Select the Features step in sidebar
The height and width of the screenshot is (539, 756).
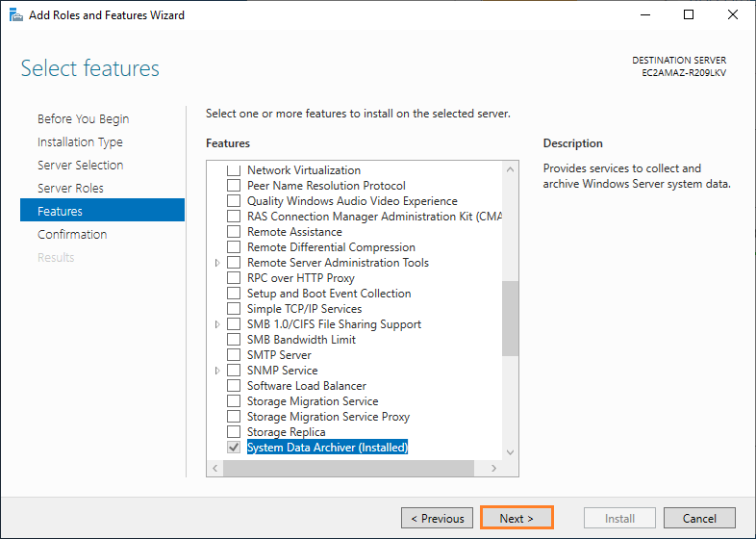click(x=102, y=210)
